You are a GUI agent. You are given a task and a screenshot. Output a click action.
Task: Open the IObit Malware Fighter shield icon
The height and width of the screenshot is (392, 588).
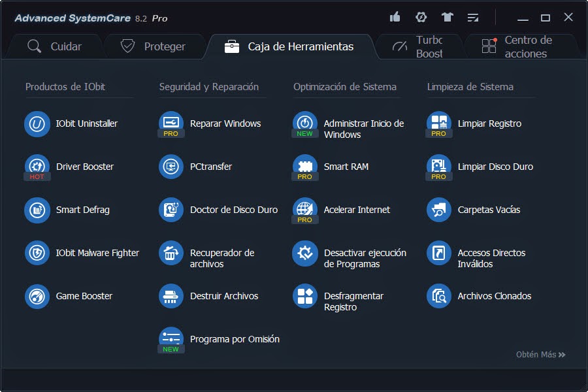coord(37,253)
